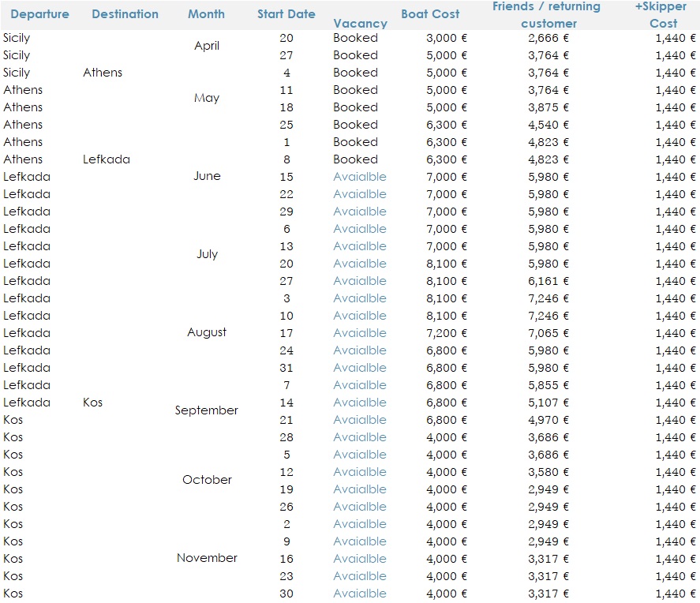
Task: Select the 1,440 € skipper cost beside 5,855 €
Action: tap(676, 385)
